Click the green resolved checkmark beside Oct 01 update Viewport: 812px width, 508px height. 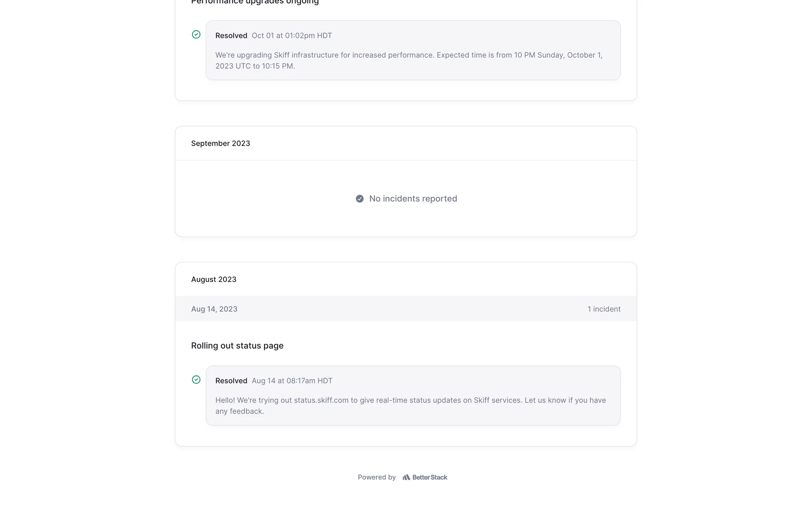tap(196, 35)
